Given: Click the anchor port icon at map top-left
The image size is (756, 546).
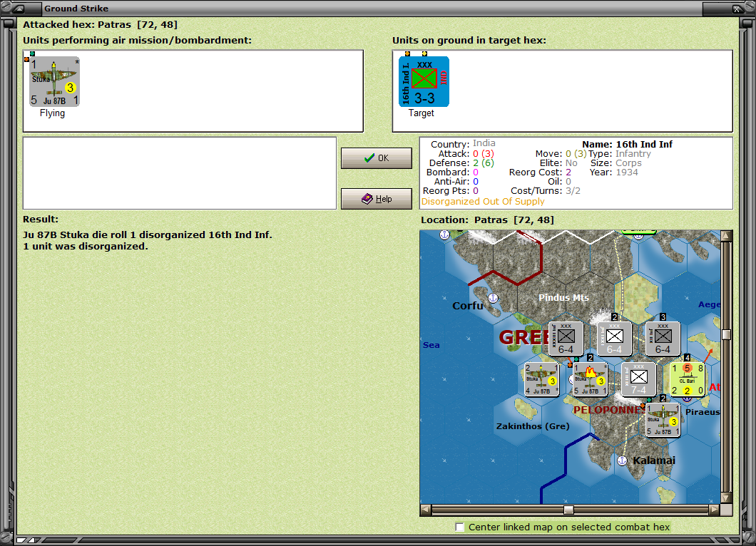Looking at the screenshot, I should point(444,235).
